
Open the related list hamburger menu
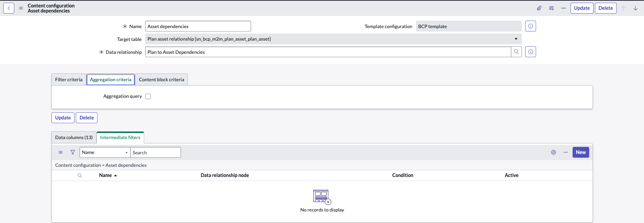click(61, 152)
